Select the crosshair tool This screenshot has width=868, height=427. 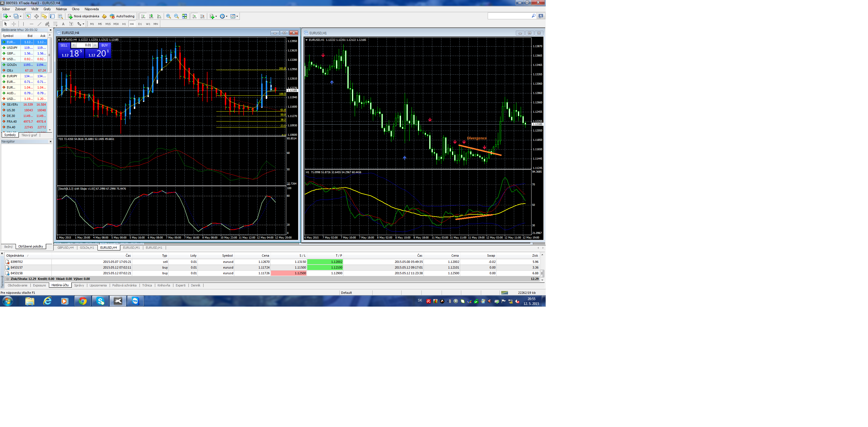pos(14,24)
